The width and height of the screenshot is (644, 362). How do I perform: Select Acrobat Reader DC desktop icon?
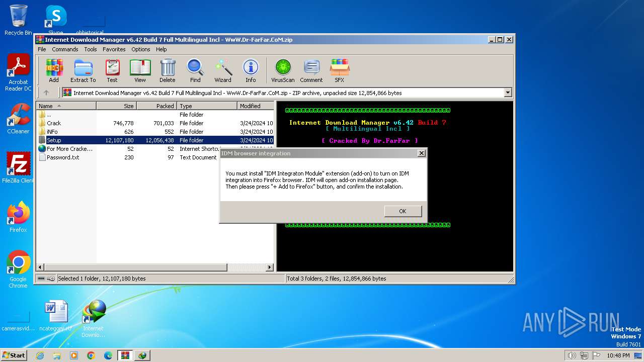pos(18,73)
